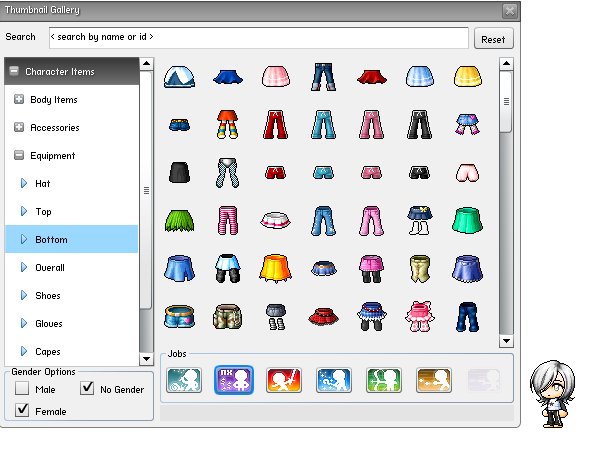Image resolution: width=596 pixels, height=450 pixels.
Task: Collapse the Character Items section
Action: [14, 71]
